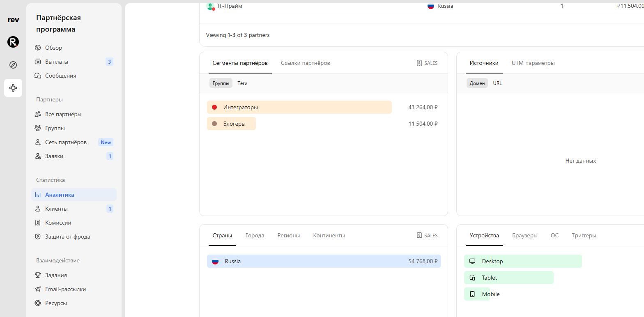644x317 pixels.
Task: Select the Интеграторы group bar
Action: 299,107
